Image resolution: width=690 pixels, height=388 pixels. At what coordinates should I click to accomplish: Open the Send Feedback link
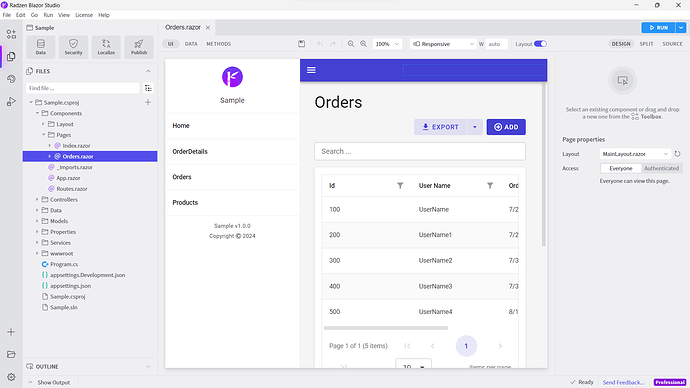pyautogui.click(x=623, y=382)
